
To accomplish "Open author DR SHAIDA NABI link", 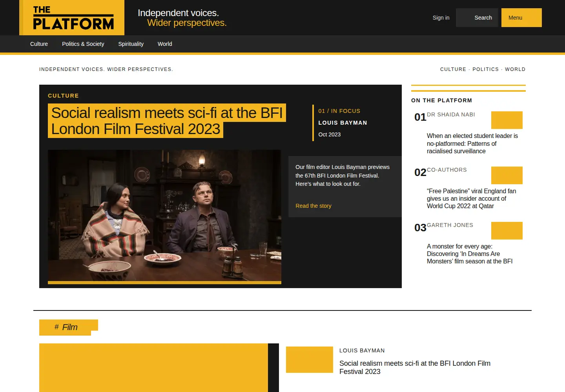I will click(451, 114).
